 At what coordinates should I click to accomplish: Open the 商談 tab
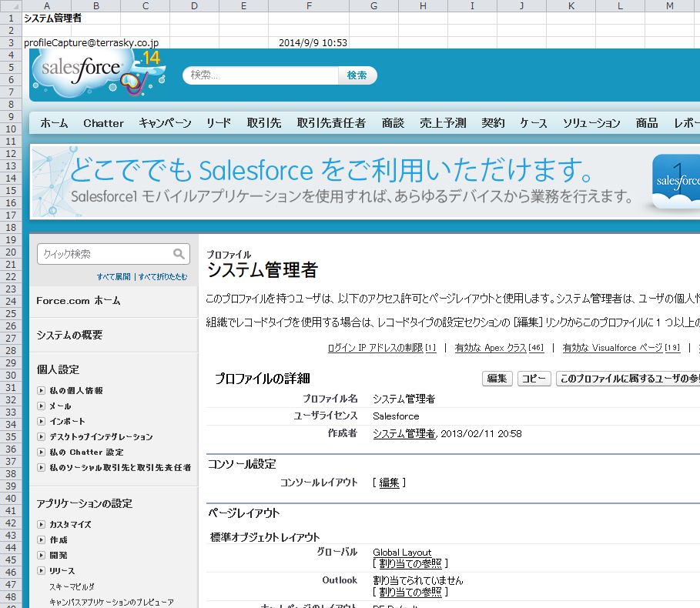pos(393,123)
